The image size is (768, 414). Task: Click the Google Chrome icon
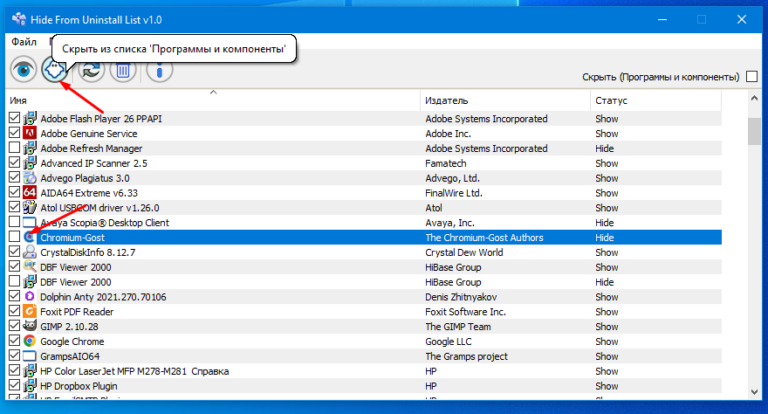pos(30,341)
